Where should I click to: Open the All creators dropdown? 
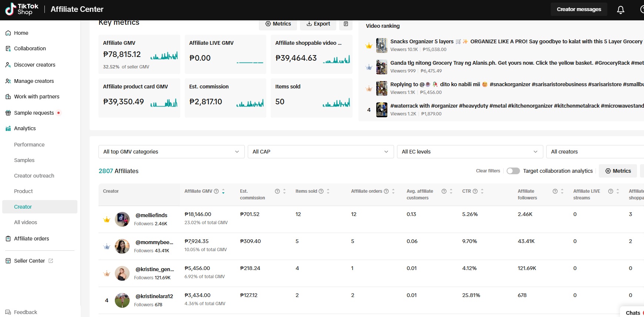click(x=595, y=152)
